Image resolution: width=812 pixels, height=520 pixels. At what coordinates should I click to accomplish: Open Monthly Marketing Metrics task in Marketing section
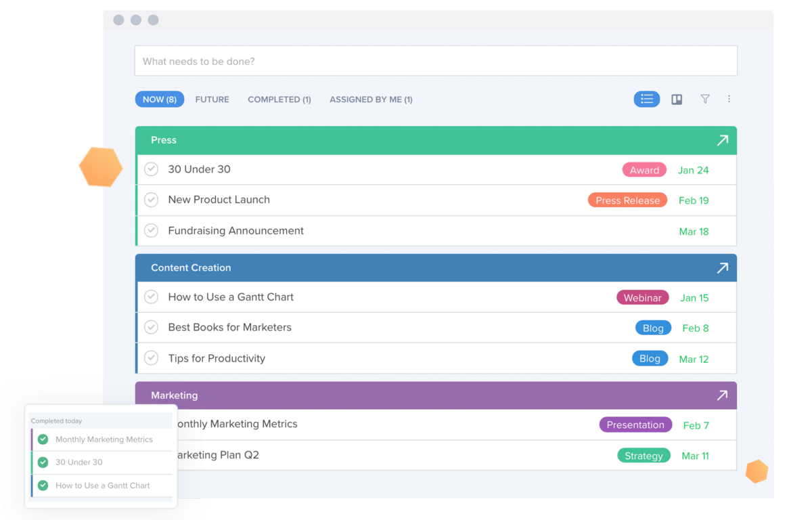click(x=238, y=424)
